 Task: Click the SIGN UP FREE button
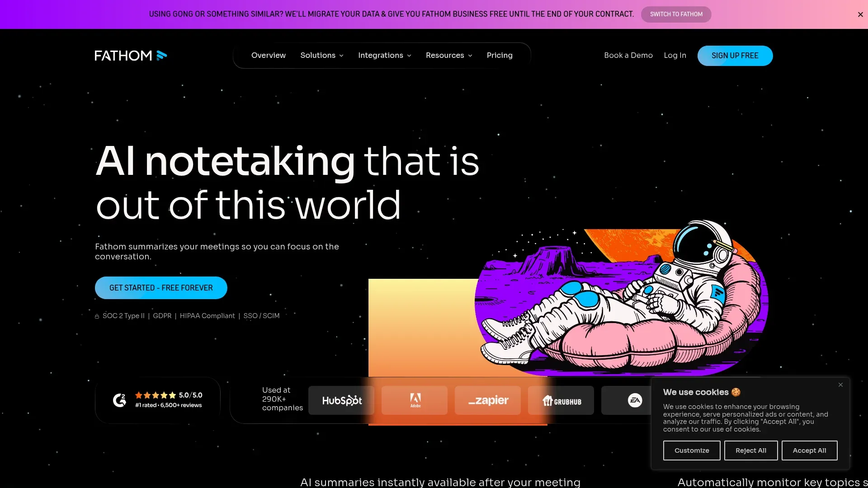point(735,55)
